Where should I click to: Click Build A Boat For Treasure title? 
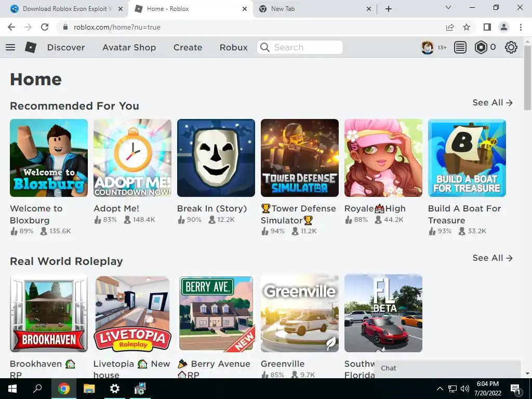coord(464,215)
